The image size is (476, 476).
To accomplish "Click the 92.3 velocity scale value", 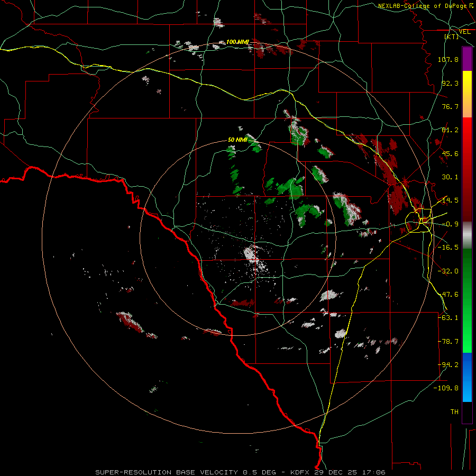I will click(x=450, y=83).
